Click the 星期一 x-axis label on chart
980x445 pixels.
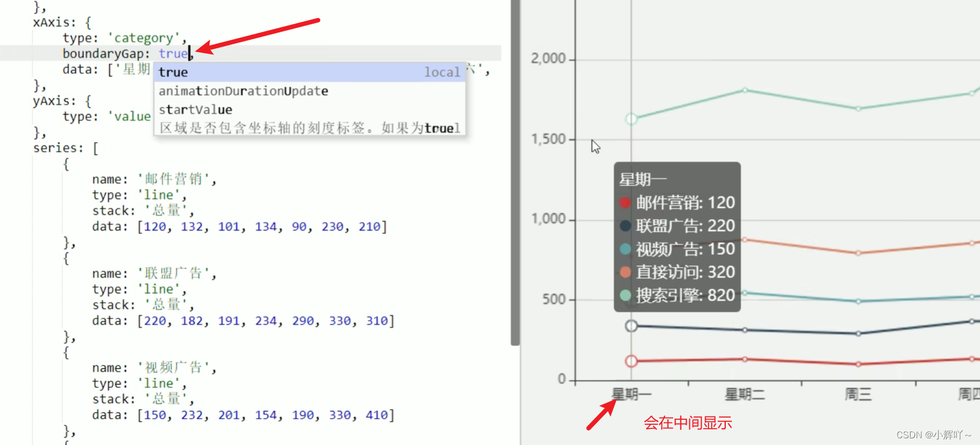coord(631,394)
